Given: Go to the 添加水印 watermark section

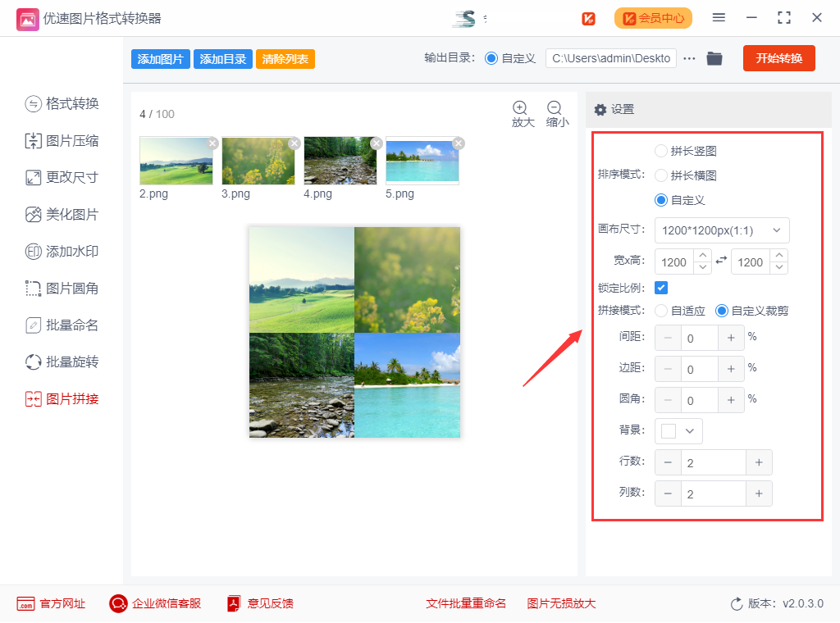Looking at the screenshot, I should point(62,251).
